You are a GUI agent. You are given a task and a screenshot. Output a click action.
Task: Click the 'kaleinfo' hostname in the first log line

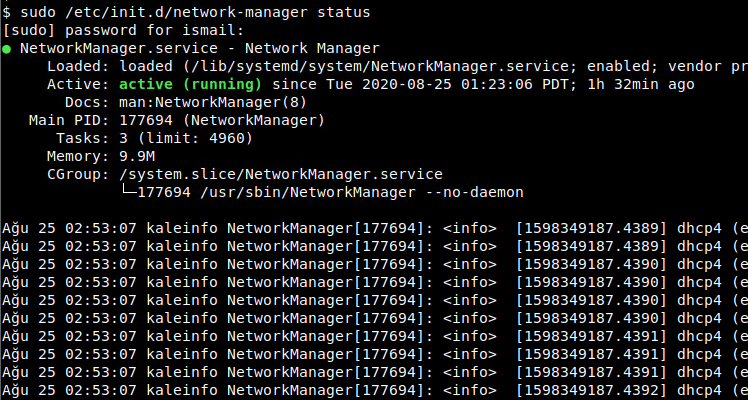click(x=182, y=229)
